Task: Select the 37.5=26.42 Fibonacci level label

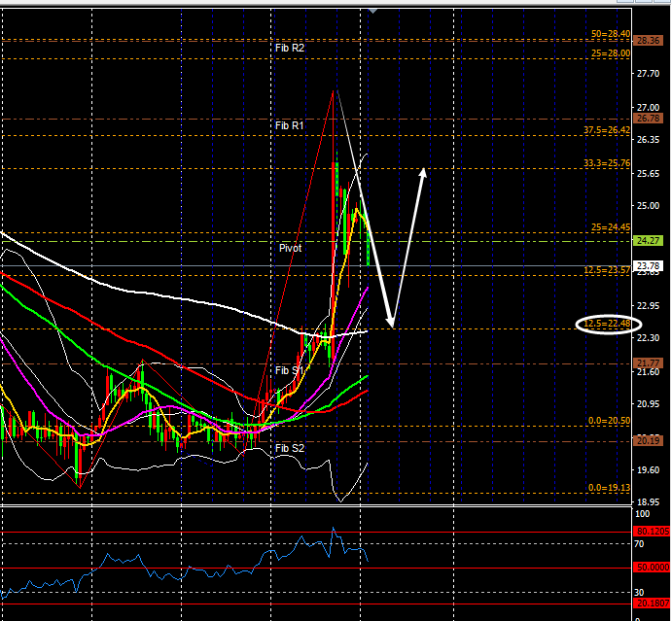Action: coord(607,130)
